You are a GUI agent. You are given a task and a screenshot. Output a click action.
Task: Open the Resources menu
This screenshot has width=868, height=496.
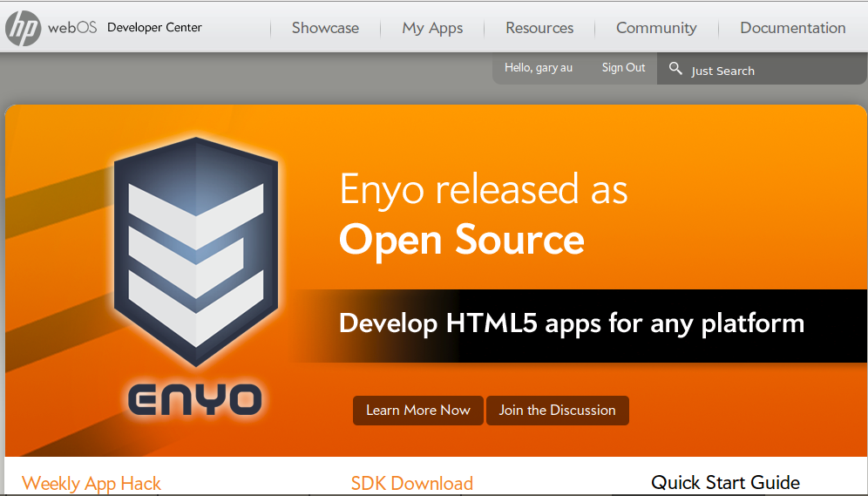click(539, 28)
